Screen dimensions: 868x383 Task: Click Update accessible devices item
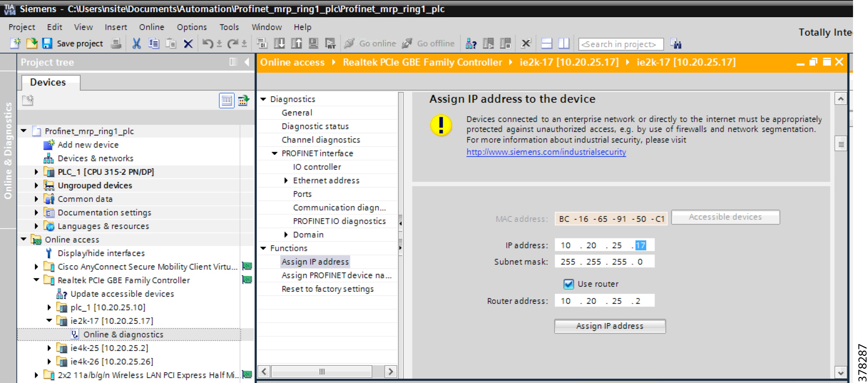click(x=122, y=294)
